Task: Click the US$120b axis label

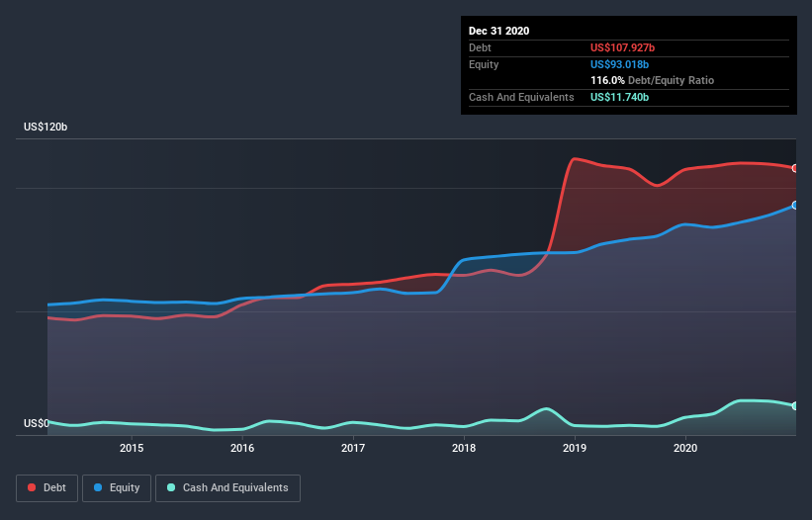Action: [x=45, y=127]
